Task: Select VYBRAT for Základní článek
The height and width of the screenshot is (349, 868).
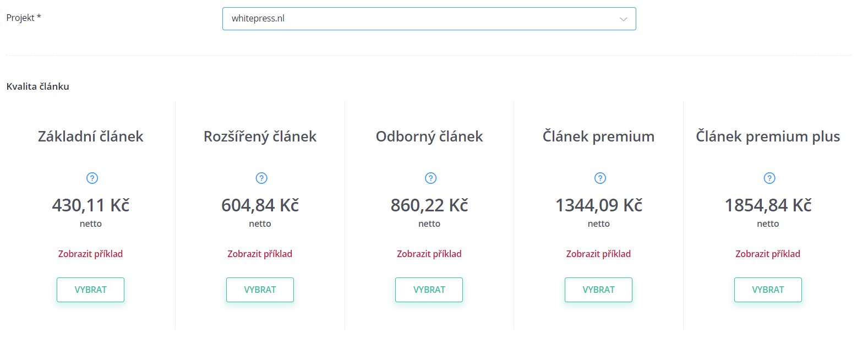Action: tap(90, 290)
